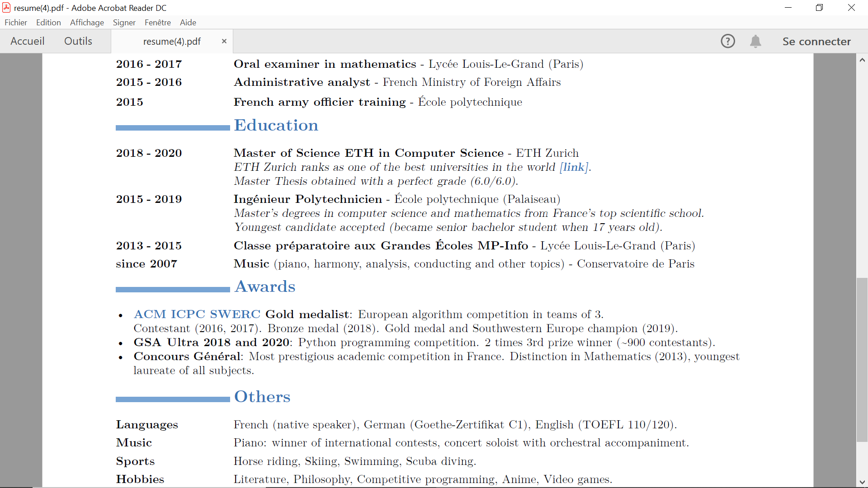Click the 'Music' label in the Others section
The image size is (868, 488).
point(134,443)
